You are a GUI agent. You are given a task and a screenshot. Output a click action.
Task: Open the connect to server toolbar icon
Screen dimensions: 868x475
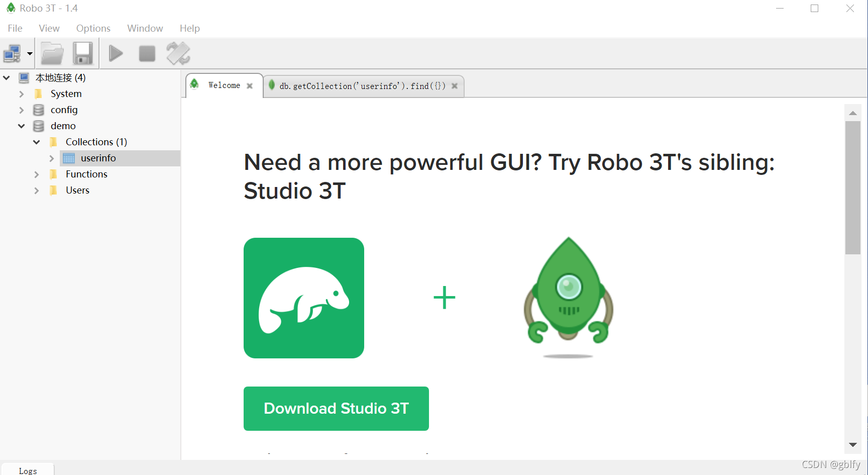click(12, 53)
